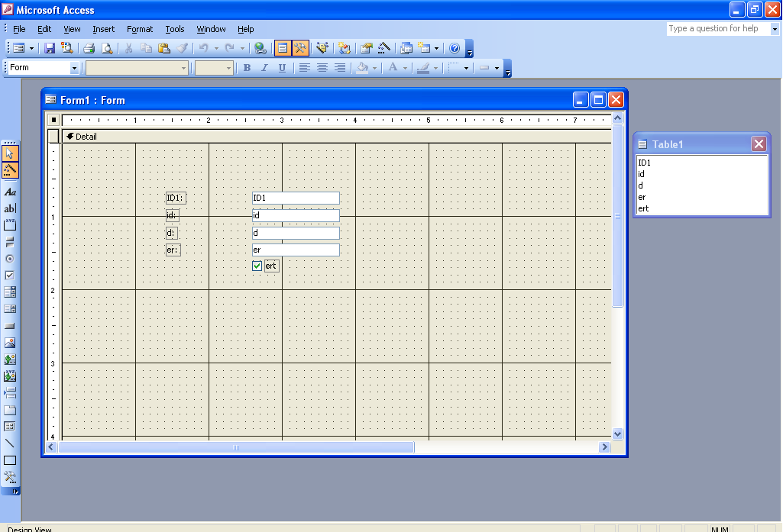Open the View button dropdown arrow
Screen dimensions: 783x532
coord(31,48)
